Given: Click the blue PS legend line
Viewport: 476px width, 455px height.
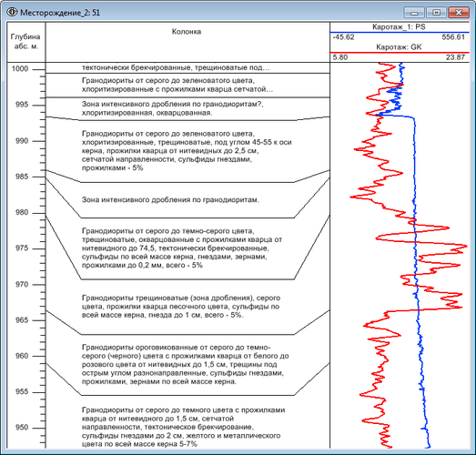Looking at the screenshot, I should pos(400,32).
